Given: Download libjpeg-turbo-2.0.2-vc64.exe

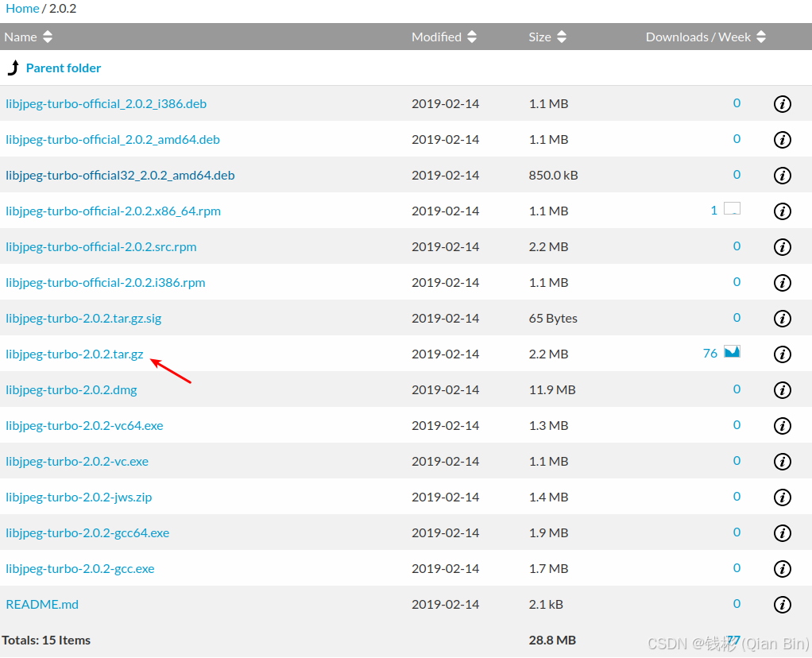Looking at the screenshot, I should [x=84, y=425].
